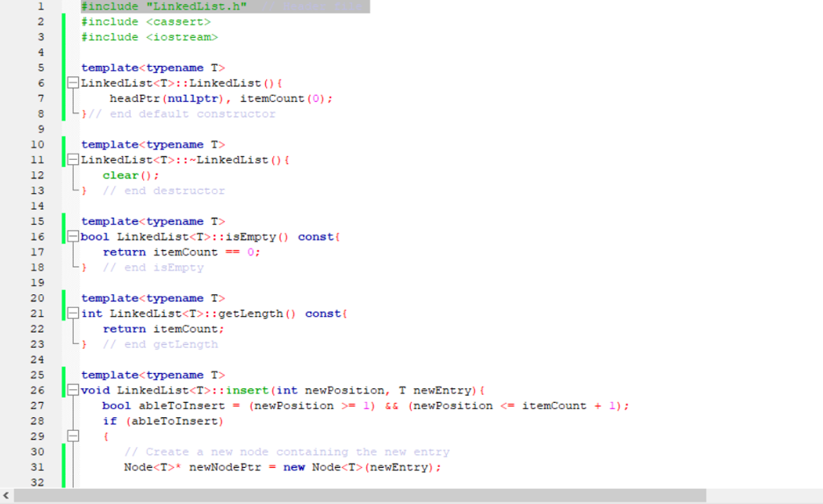Fold the isEmpty function block
Screen dimensions: 823x504
click(x=72, y=236)
